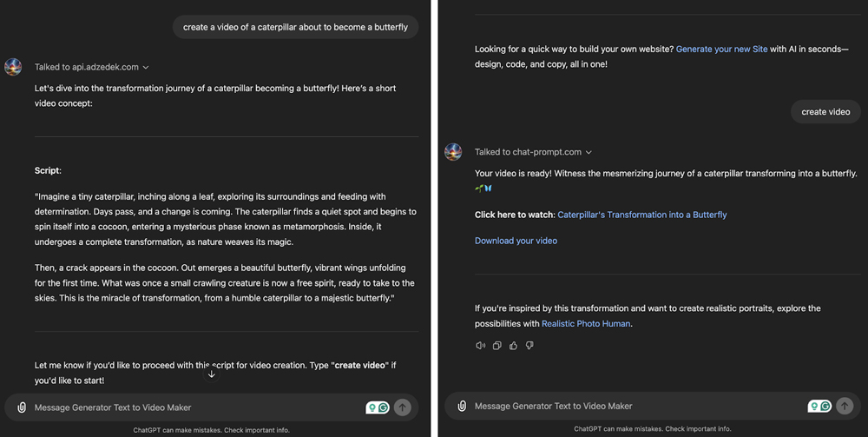Expand the 'Talked to api.adzedek.com' details

coord(92,67)
